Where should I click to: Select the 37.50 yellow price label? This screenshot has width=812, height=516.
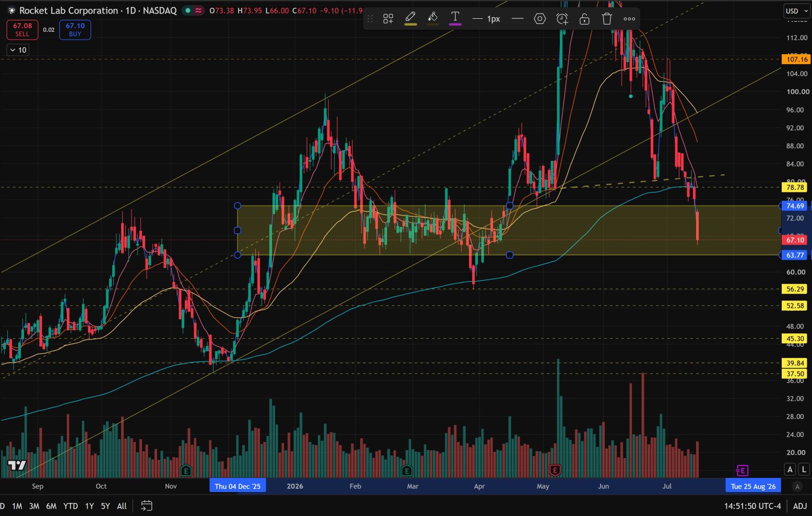pyautogui.click(x=795, y=374)
